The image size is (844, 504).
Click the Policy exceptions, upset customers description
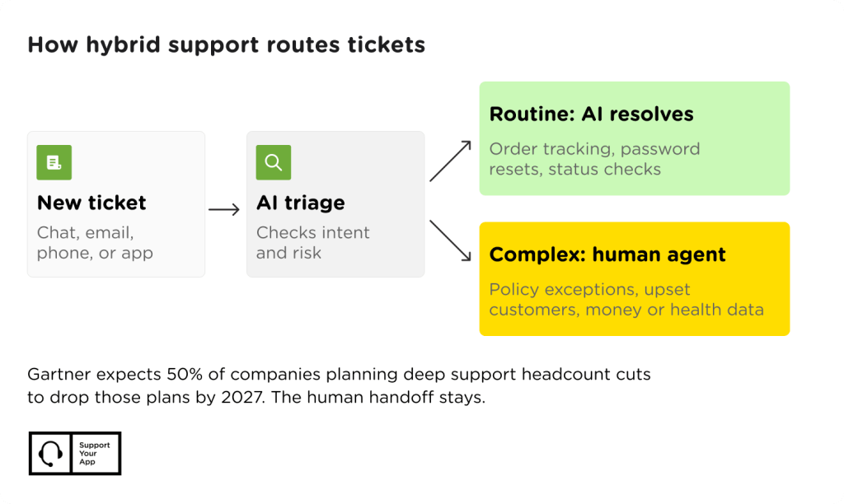coord(626,300)
